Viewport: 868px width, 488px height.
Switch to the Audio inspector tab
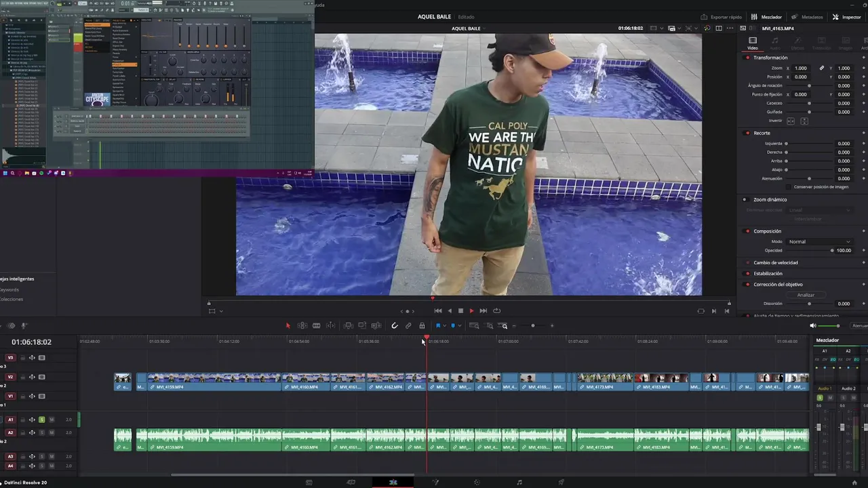pyautogui.click(x=775, y=43)
